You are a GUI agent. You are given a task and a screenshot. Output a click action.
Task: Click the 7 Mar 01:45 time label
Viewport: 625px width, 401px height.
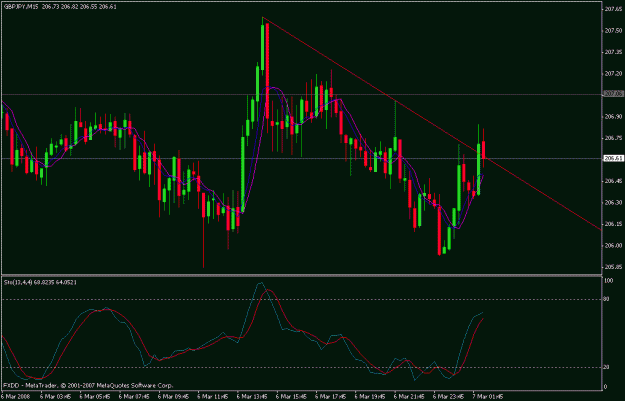(488, 397)
